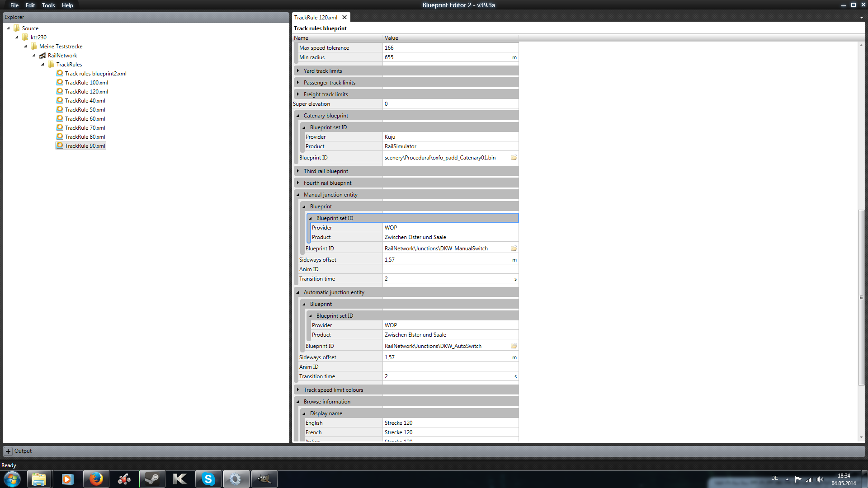Expand Yard track limits section
The height and width of the screenshot is (488, 868).
click(298, 71)
